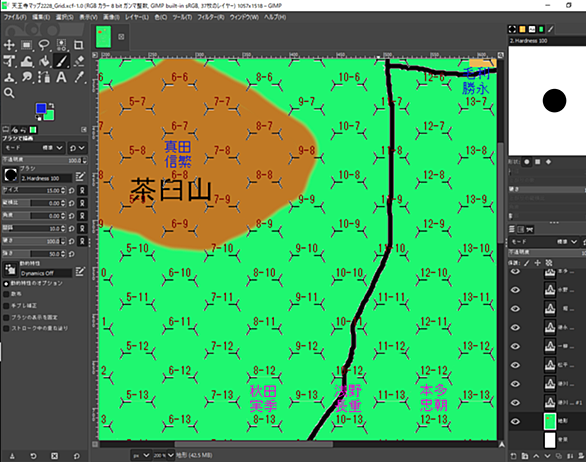This screenshot has width=586, height=462.
Task: Select the diamond brush shape button
Action: click(x=548, y=162)
